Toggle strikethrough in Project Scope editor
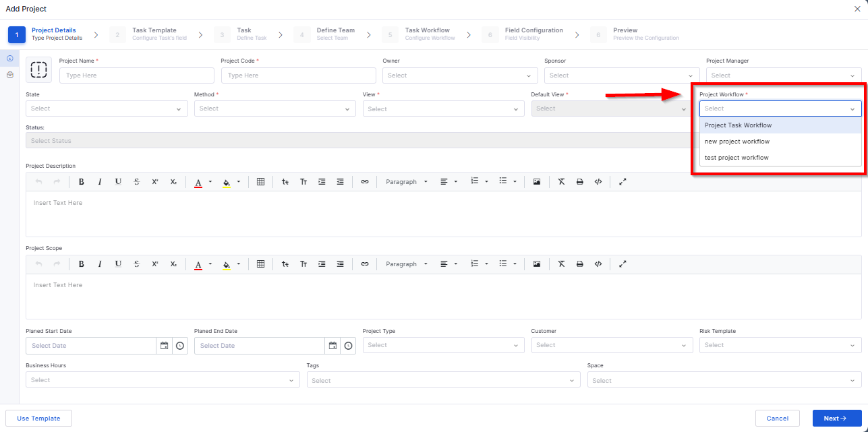The width and height of the screenshot is (868, 432). 136,264
